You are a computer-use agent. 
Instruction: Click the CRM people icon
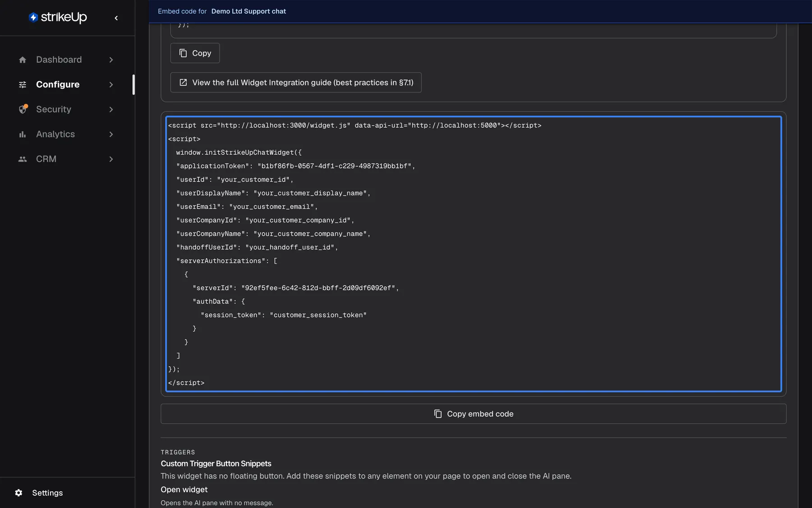23,159
